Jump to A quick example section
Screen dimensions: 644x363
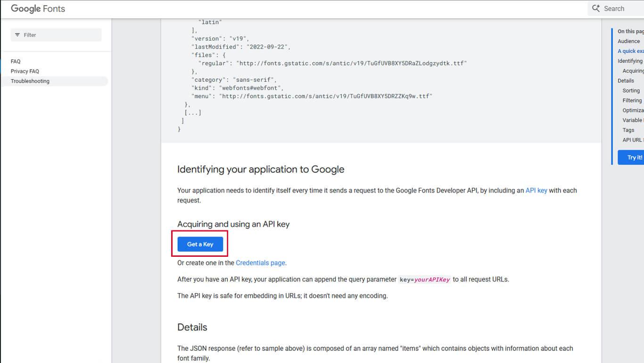coord(630,51)
